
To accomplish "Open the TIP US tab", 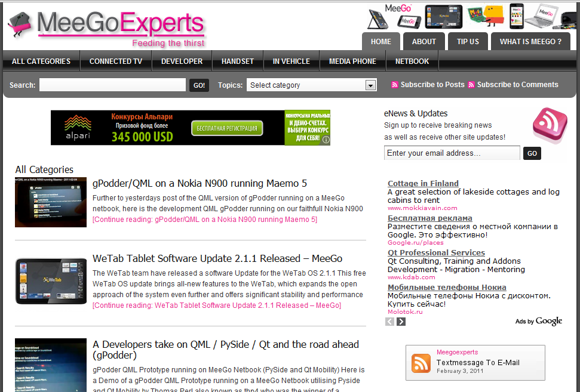I will (468, 41).
